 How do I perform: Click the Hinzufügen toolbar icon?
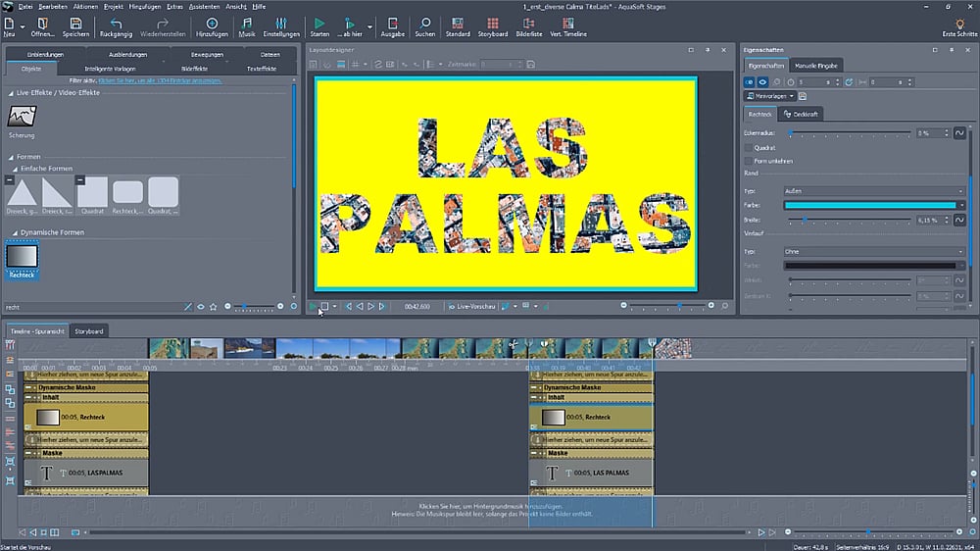pyautogui.click(x=212, y=24)
